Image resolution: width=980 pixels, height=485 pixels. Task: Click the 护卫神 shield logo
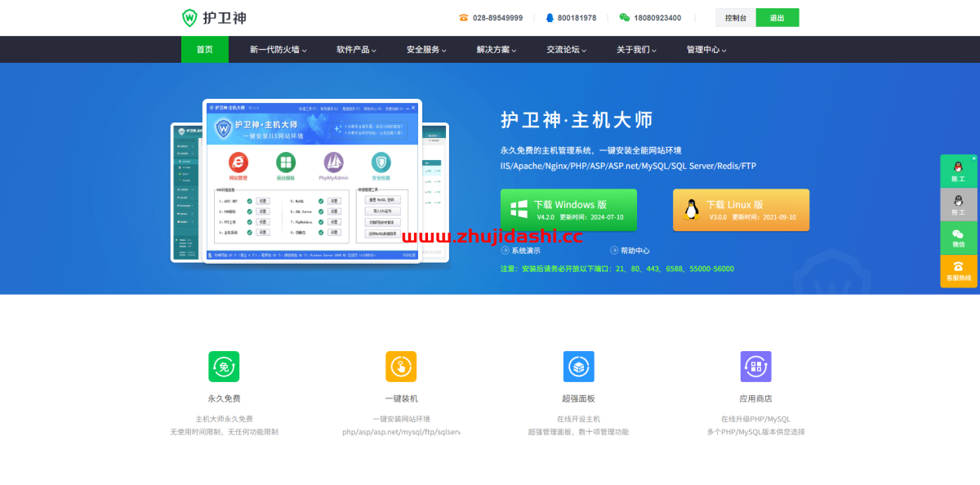pos(213,17)
